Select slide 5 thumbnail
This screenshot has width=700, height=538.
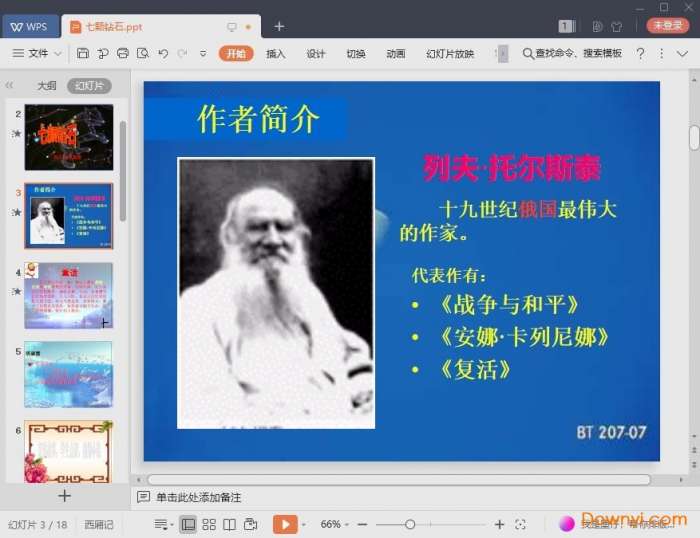point(68,374)
